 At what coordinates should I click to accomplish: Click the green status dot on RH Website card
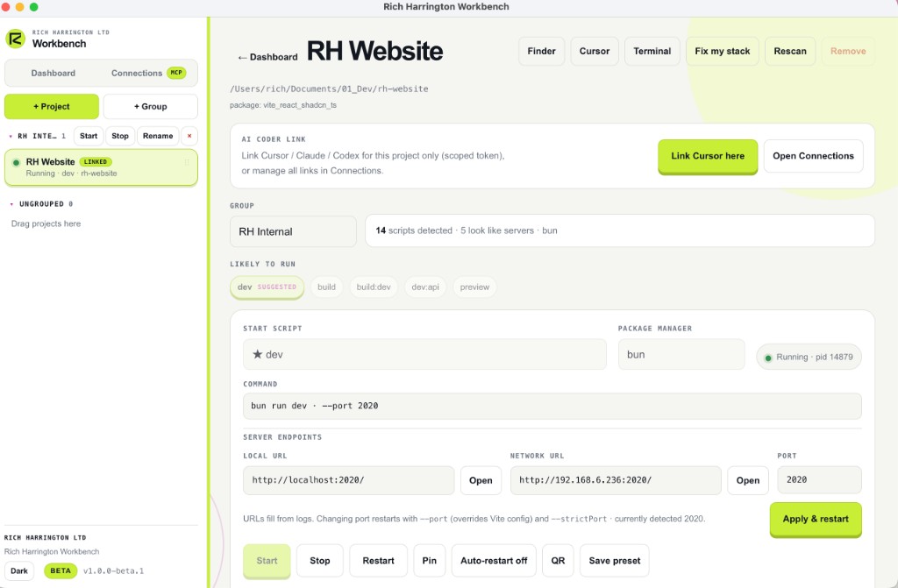click(x=16, y=163)
